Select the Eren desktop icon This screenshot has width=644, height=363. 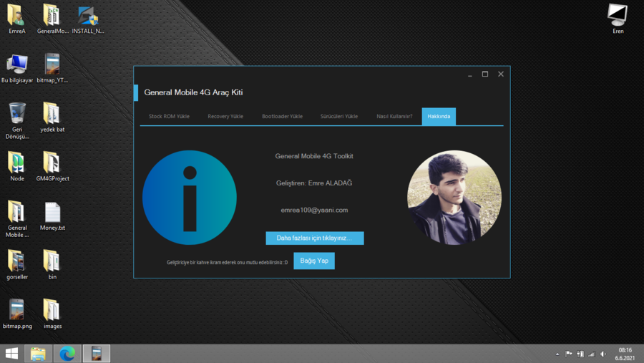coord(618,19)
